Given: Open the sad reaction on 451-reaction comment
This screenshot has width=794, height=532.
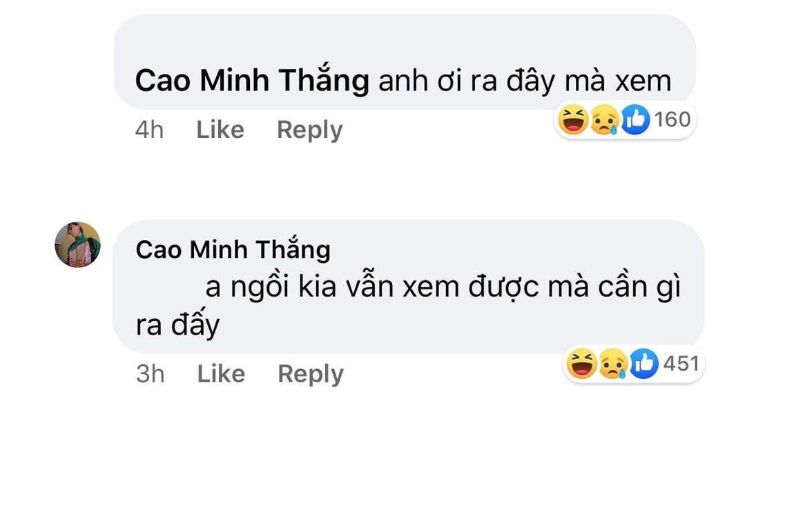Looking at the screenshot, I should 613,364.
